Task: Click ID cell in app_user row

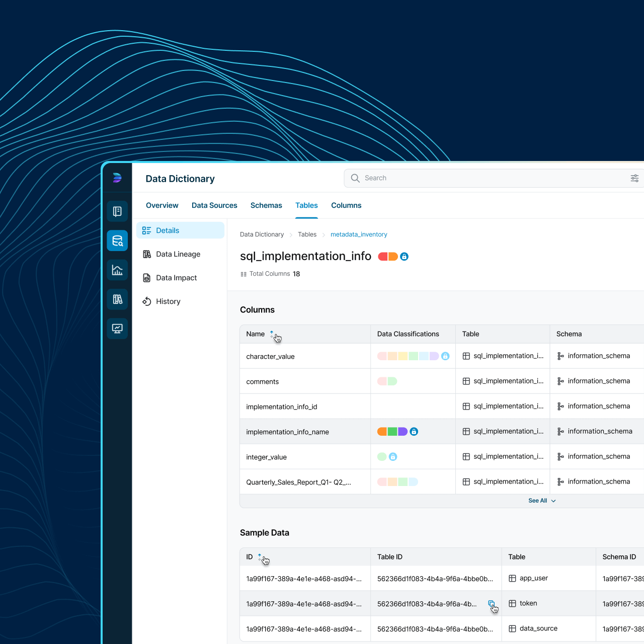Action: click(x=304, y=579)
